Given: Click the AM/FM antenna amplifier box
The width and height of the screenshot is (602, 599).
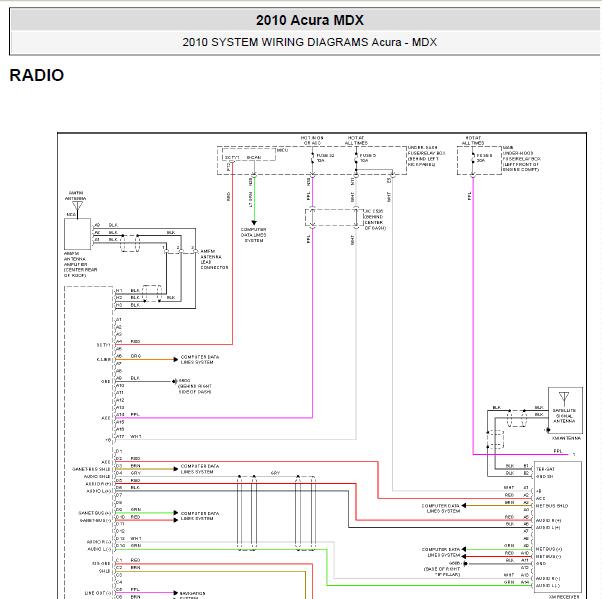Looking at the screenshot, I should (x=77, y=234).
